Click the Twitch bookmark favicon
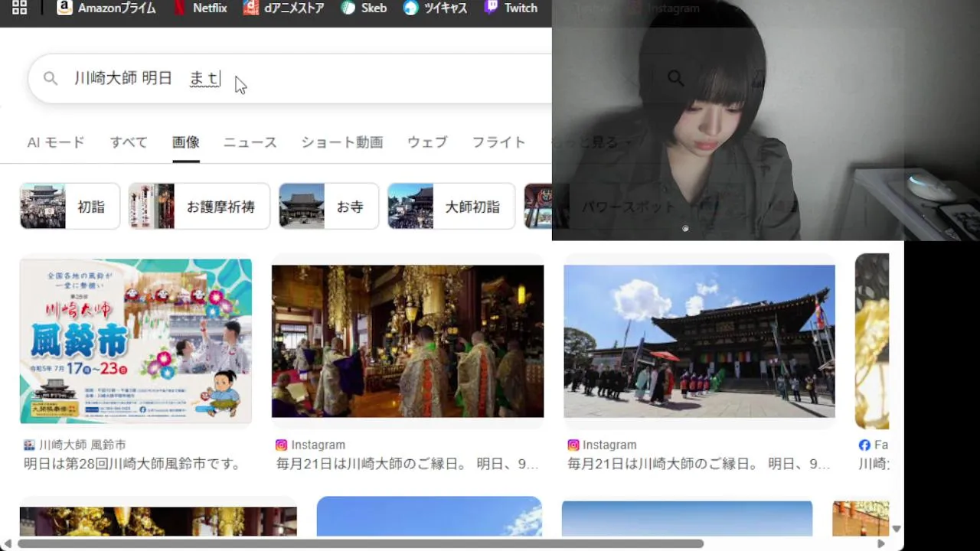 [x=492, y=8]
